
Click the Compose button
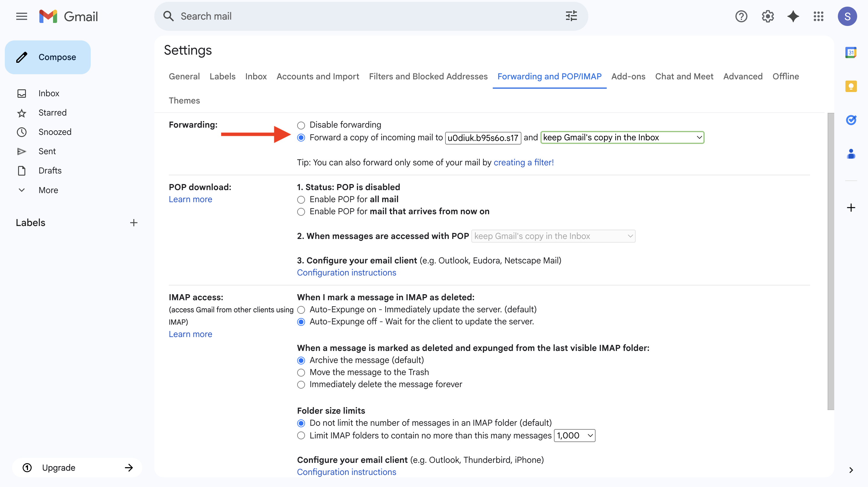click(48, 57)
